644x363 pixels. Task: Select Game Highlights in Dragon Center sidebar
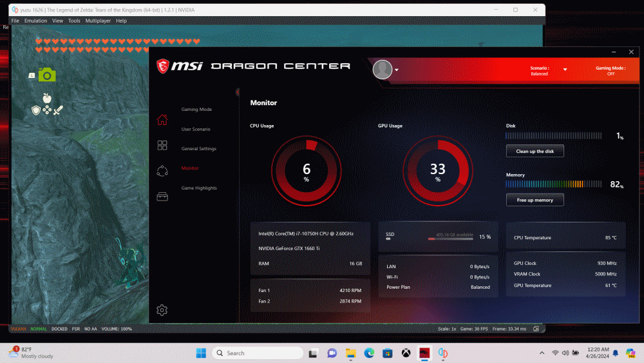pos(199,188)
